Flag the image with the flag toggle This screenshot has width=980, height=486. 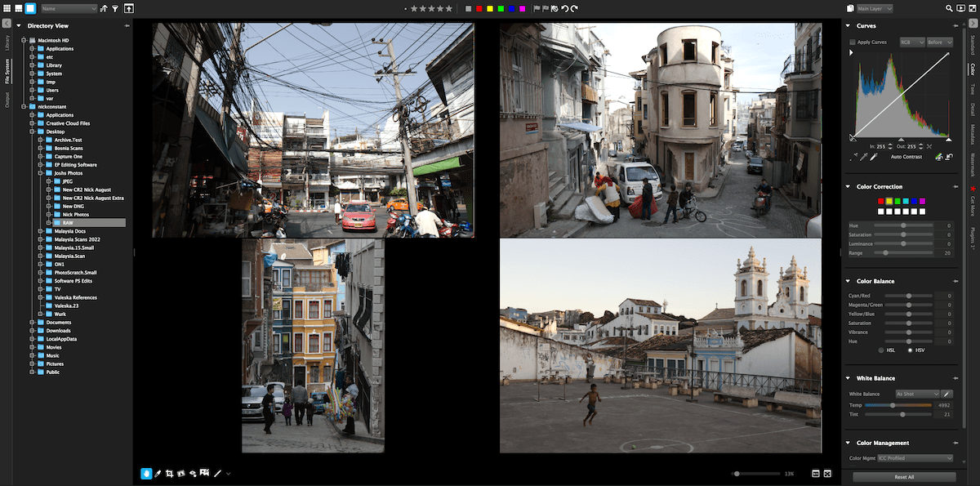(535, 8)
